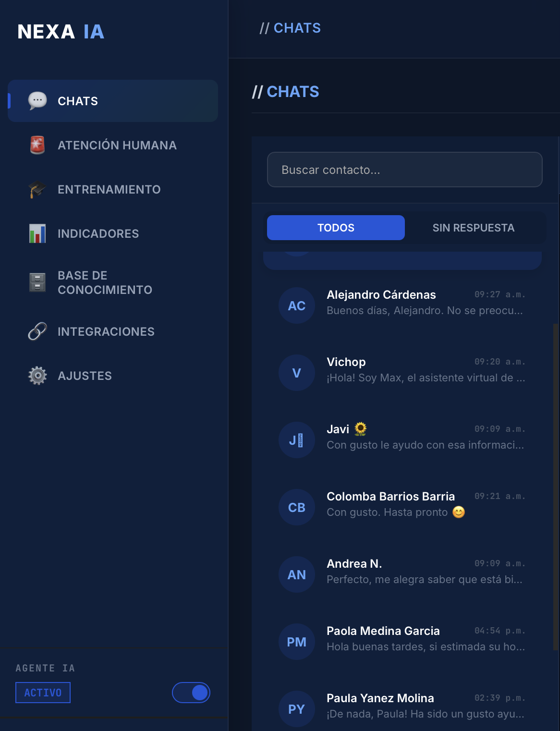
Task: Click the 09:21 a.m. timestamp
Action: tap(500, 496)
